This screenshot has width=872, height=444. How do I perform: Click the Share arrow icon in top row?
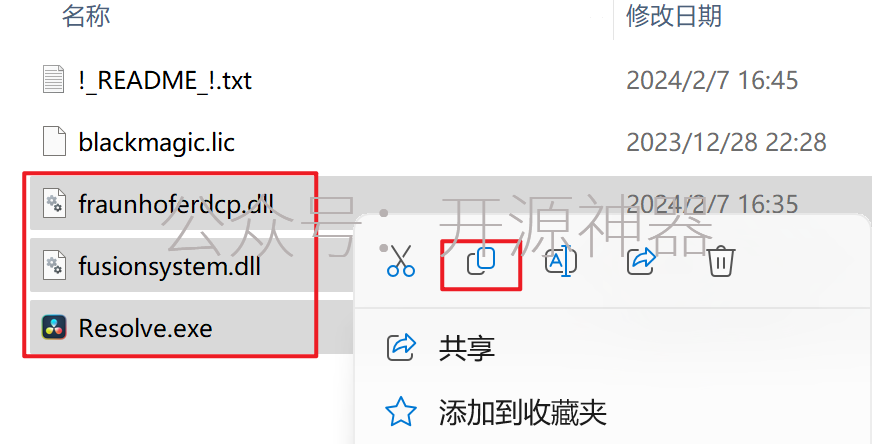[641, 261]
